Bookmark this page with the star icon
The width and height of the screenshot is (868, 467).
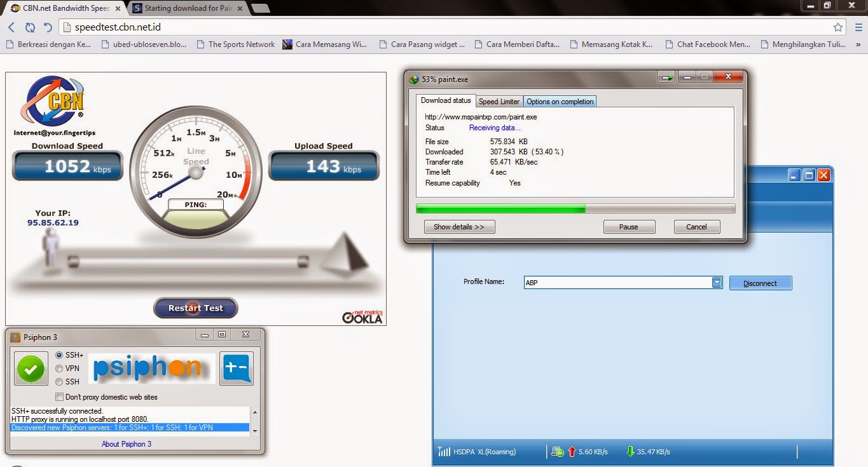838,27
